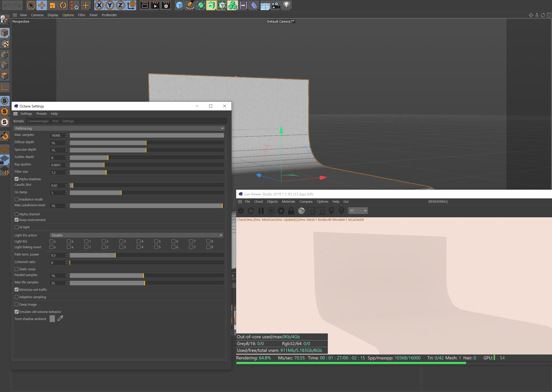The height and width of the screenshot is (392, 552).
Task: Enable Adaptive sampling checkbox
Action: [x=17, y=297]
